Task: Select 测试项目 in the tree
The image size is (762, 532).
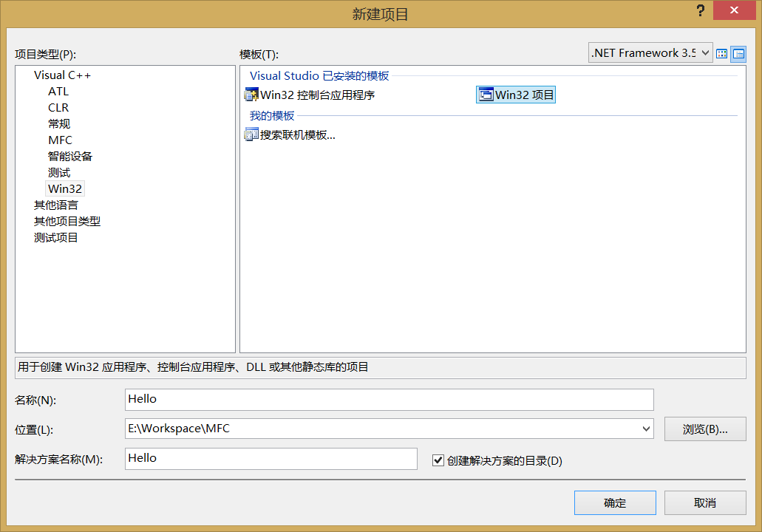Action: click(x=56, y=238)
